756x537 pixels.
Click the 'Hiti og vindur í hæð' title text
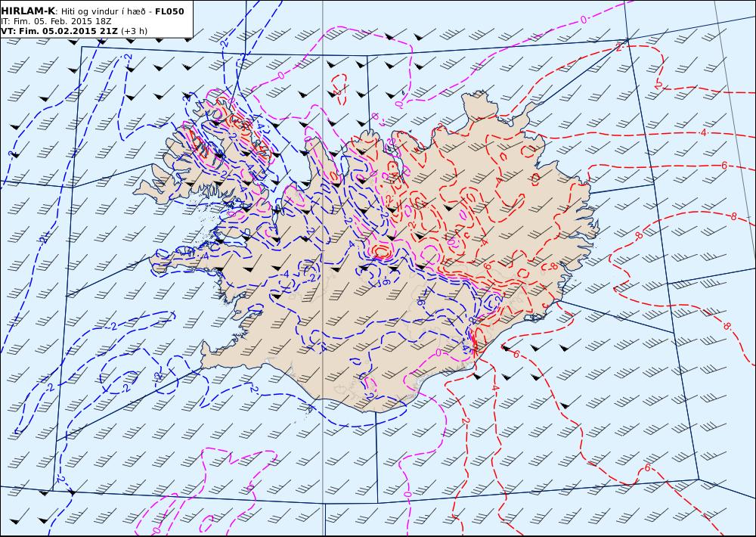[x=103, y=11]
